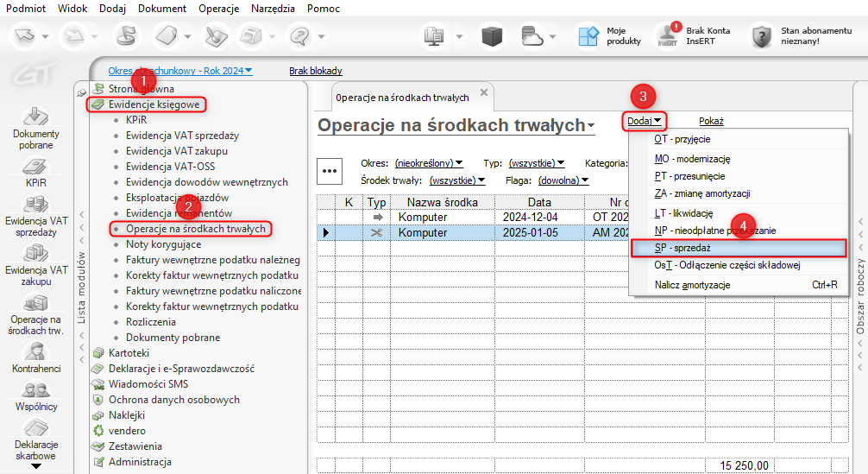Open the Dokument menu

(162, 9)
